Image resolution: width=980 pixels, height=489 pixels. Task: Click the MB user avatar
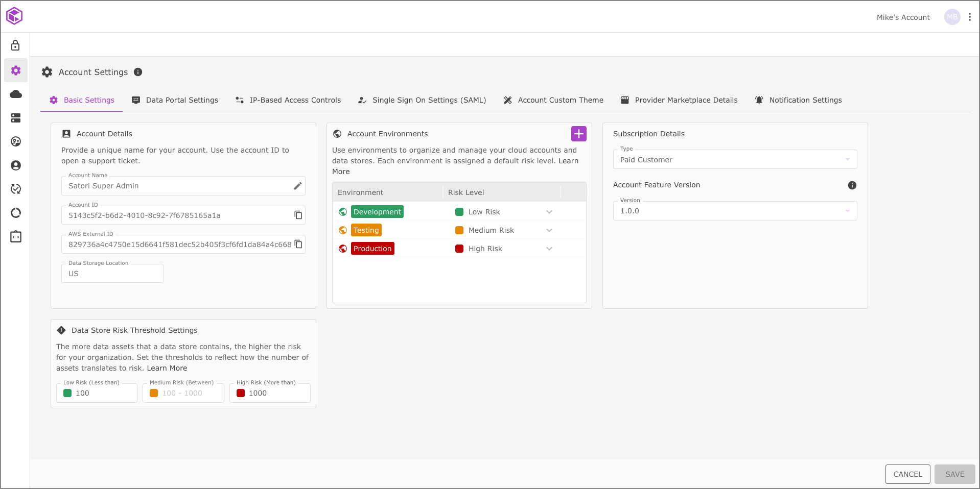point(952,17)
